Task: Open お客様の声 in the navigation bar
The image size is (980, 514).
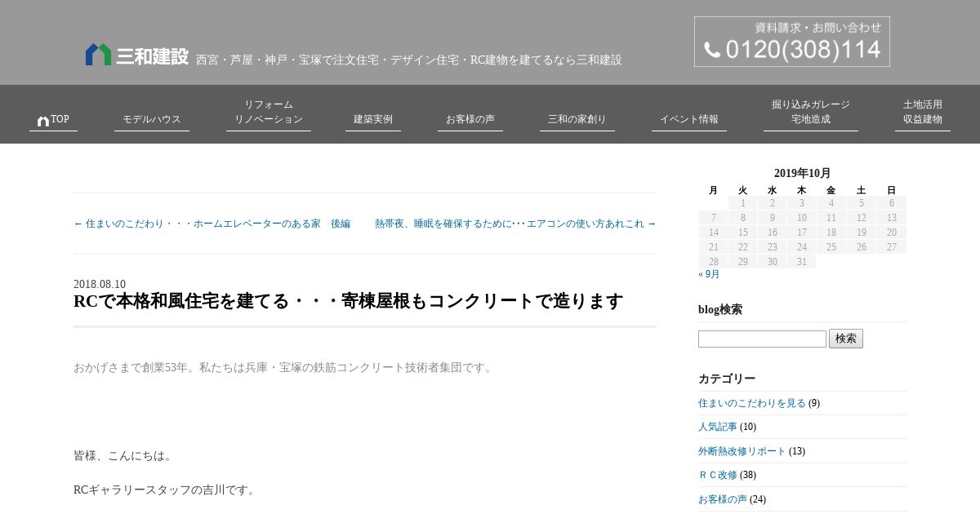Action: point(470,119)
